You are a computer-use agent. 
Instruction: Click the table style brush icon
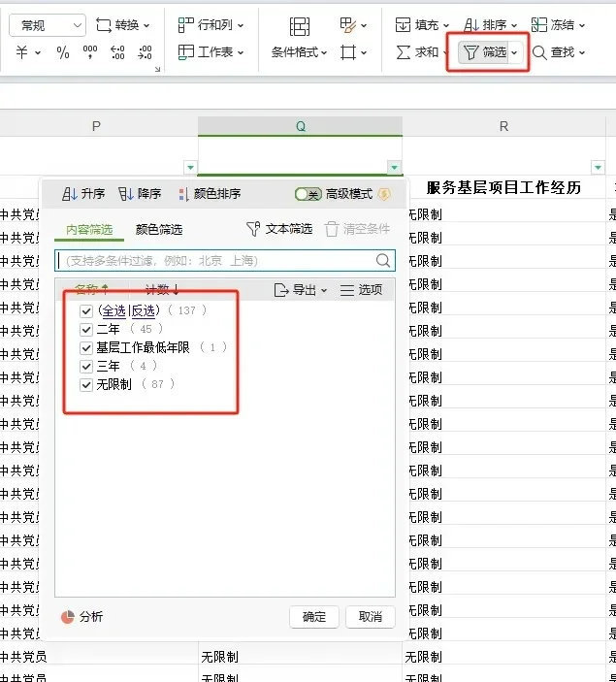348,25
